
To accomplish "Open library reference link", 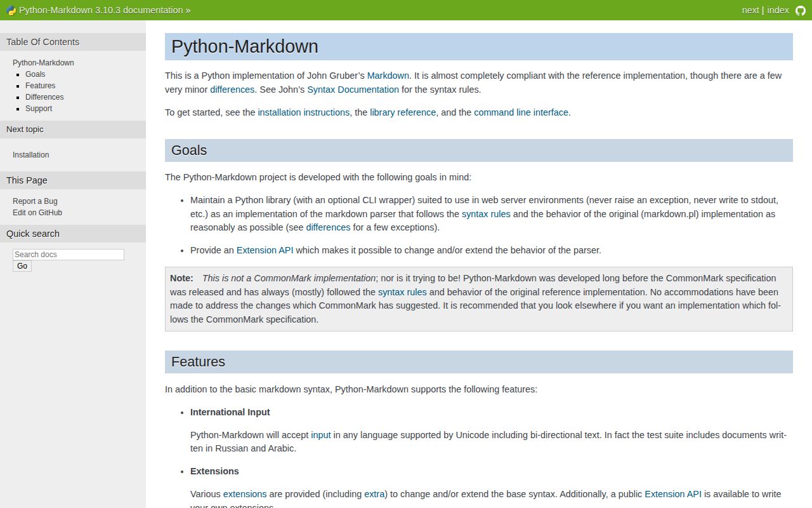I will 403,112.
